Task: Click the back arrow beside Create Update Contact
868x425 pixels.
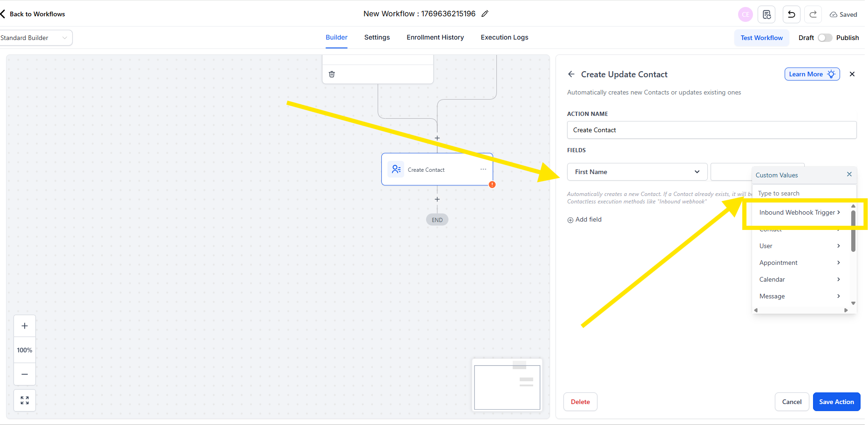Action: pyautogui.click(x=571, y=74)
